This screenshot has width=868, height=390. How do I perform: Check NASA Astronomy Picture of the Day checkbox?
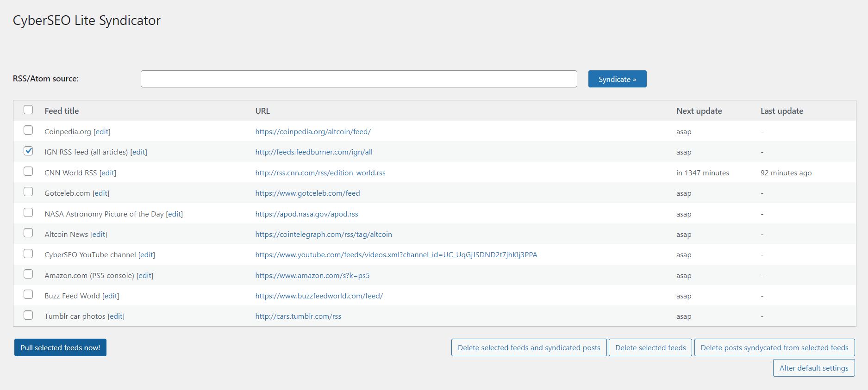[28, 212]
